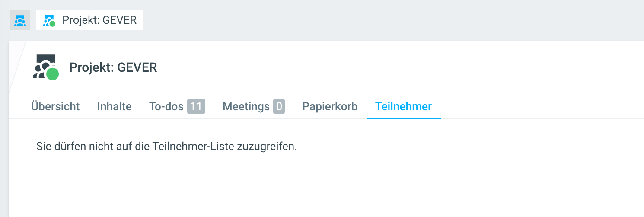Click the "Projekt: GEVER" breadcrumb label
Screen dimensions: 644x217
pyautogui.click(x=99, y=20)
